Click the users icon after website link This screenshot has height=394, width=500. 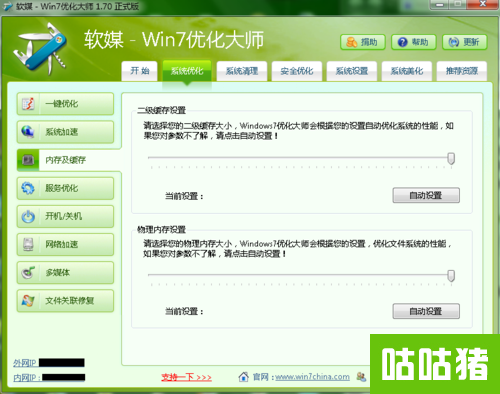click(361, 377)
